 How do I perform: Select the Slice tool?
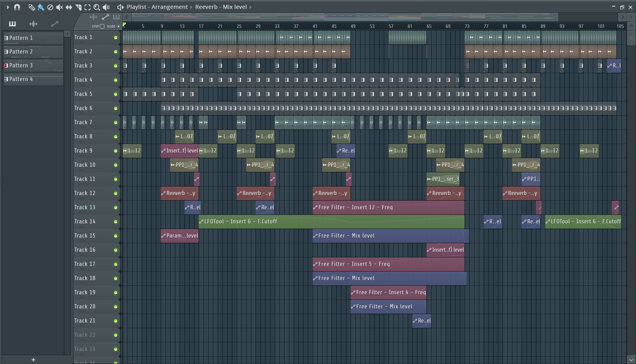coord(78,7)
